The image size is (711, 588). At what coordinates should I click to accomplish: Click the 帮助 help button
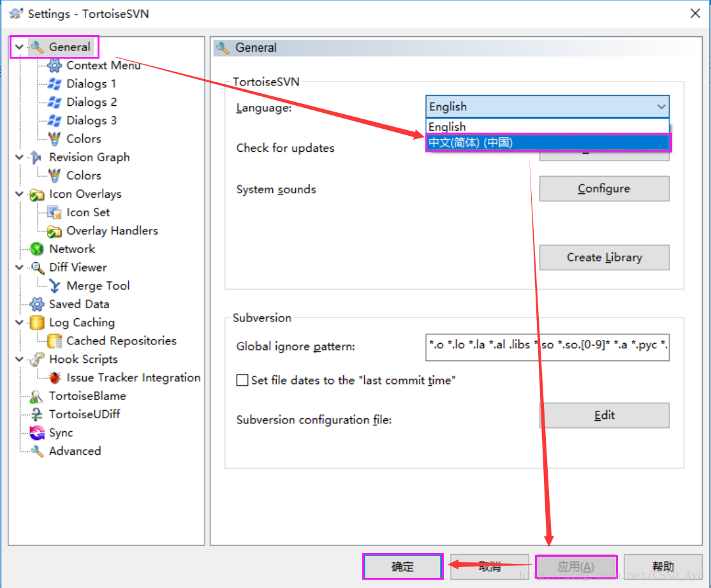663,566
